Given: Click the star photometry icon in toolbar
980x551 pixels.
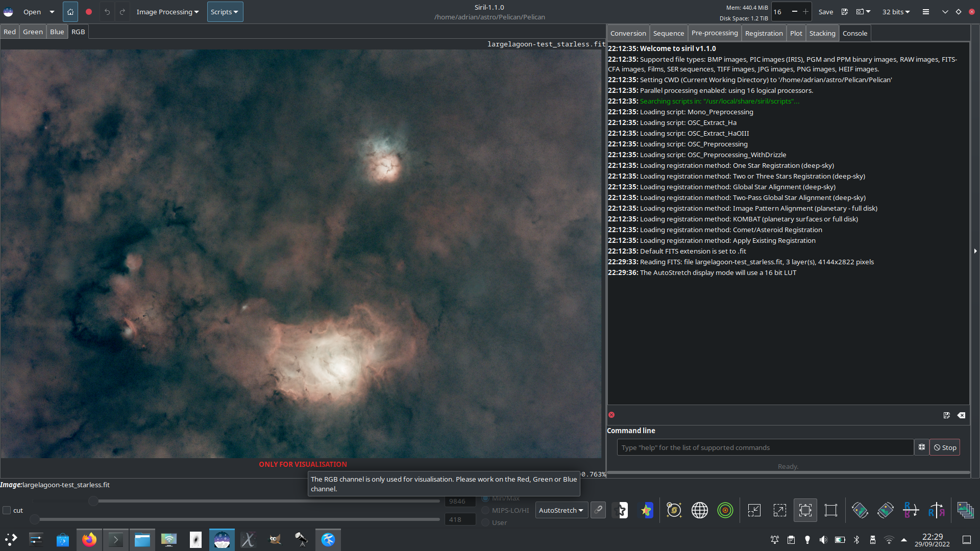Looking at the screenshot, I should [x=646, y=510].
